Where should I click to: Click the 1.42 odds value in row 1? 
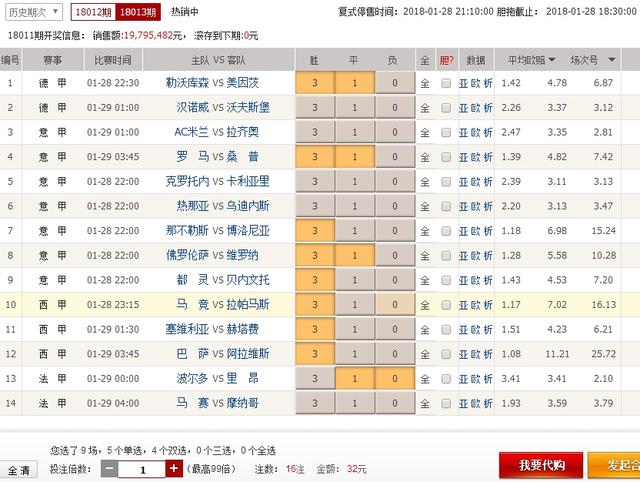(x=511, y=83)
